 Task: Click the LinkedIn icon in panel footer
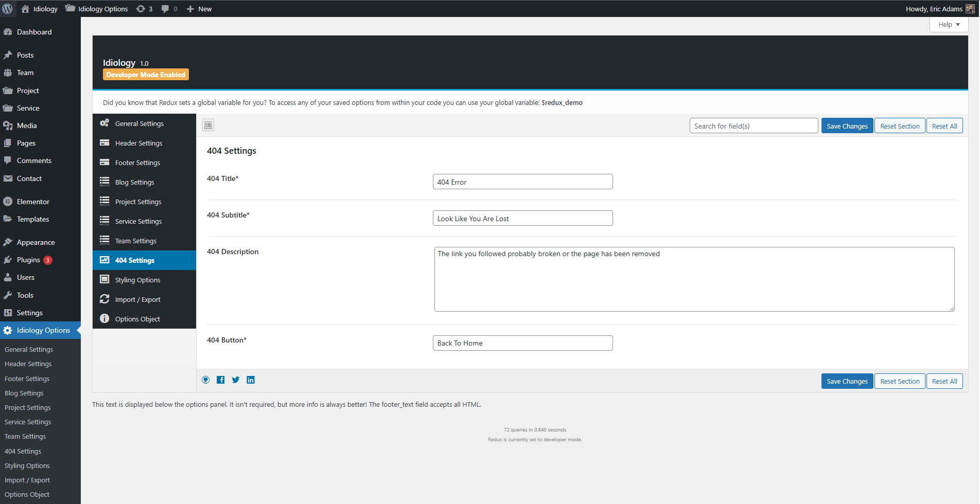[251, 380]
